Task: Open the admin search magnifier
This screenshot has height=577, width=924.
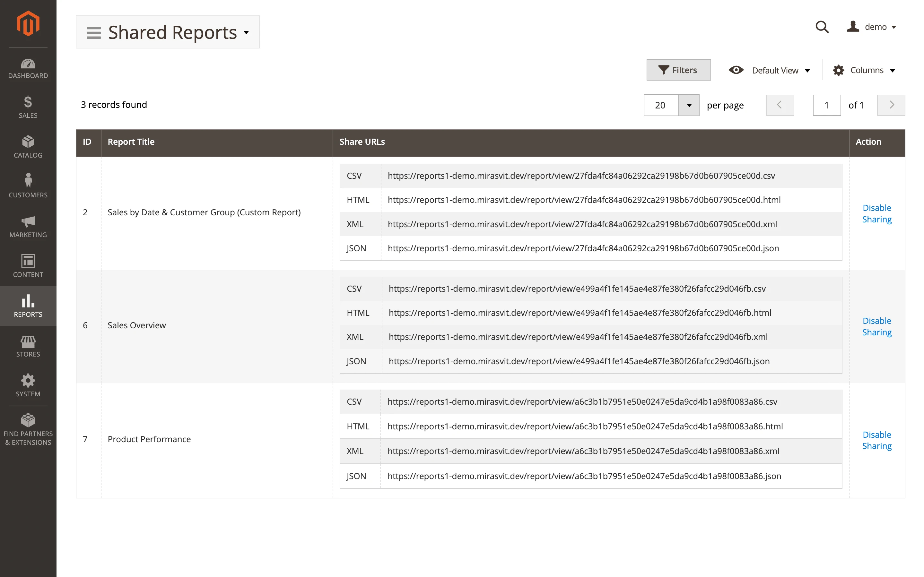Action: click(x=822, y=27)
